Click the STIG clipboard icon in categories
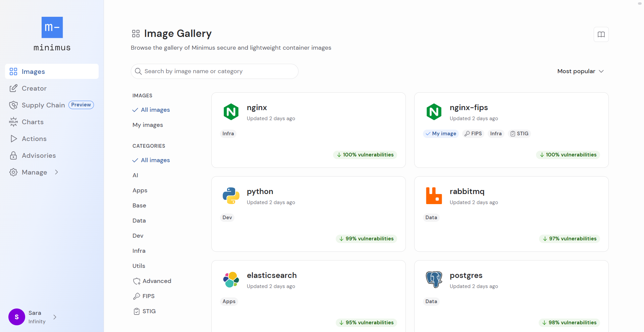Screen dimensions: 644x332 pos(137,311)
